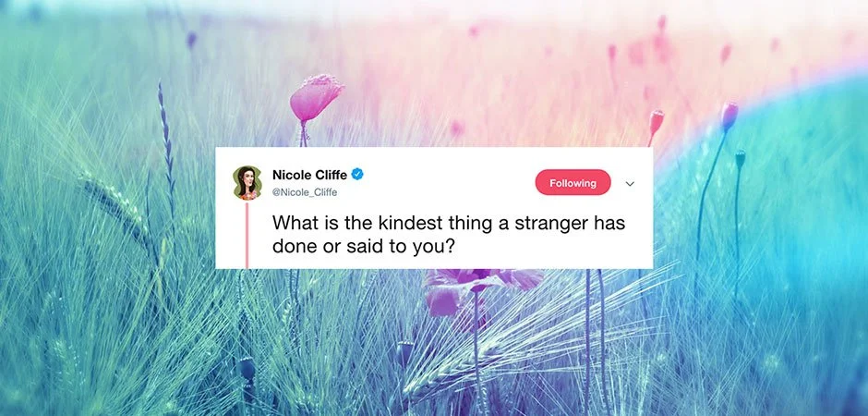The height and width of the screenshot is (416, 868).
Task: Click the pink thread connector line
Action: 247,236
